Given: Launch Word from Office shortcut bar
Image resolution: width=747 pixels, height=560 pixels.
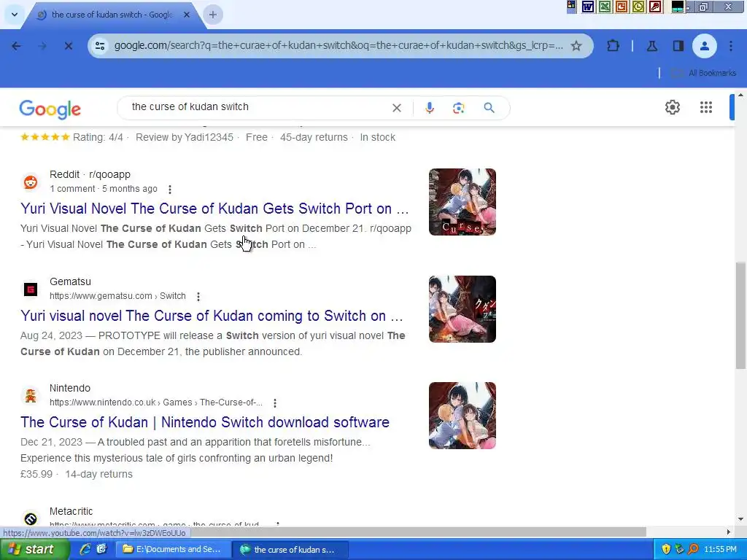Looking at the screenshot, I should tap(588, 7).
